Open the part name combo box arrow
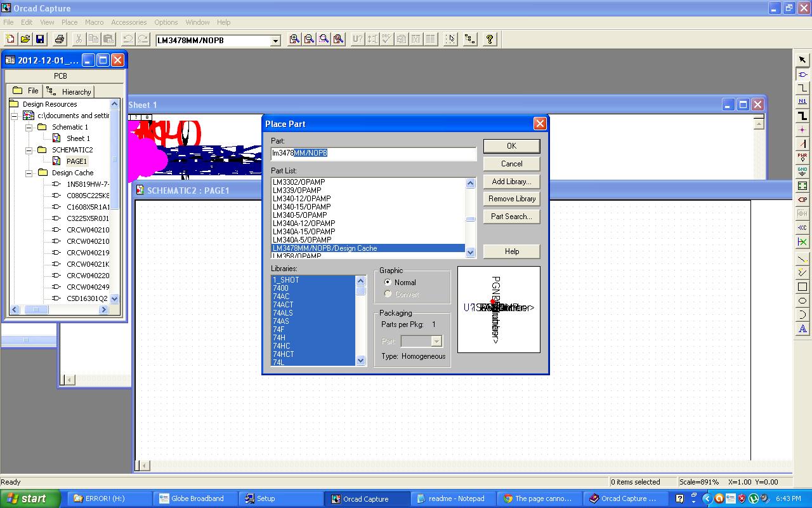Image resolution: width=812 pixels, height=508 pixels. 275,40
